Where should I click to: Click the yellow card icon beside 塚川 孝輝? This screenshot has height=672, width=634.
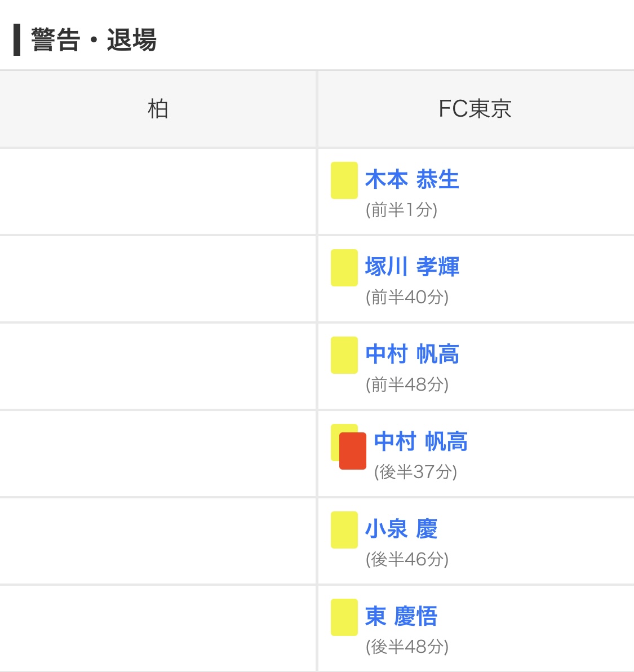pos(344,268)
